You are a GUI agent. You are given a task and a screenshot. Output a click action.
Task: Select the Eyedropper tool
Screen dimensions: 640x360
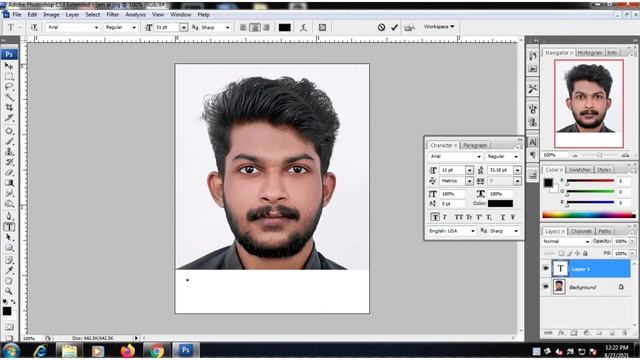pos(9,270)
